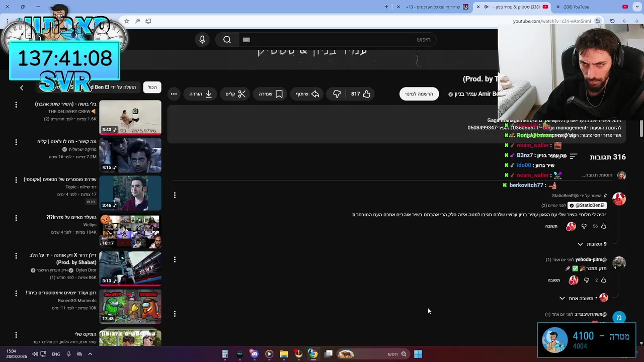Dislike the video with thumbs-down button
The width and height of the screenshot is (644, 362).
click(x=337, y=94)
